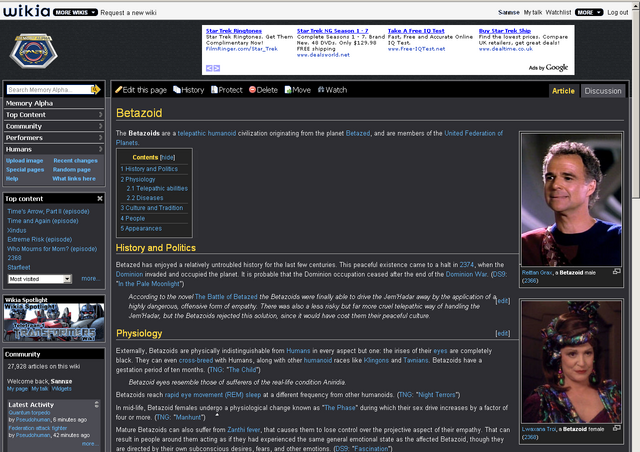The height and width of the screenshot is (452, 640).
Task: Open the MORE user menu dropdown
Action: click(x=589, y=12)
